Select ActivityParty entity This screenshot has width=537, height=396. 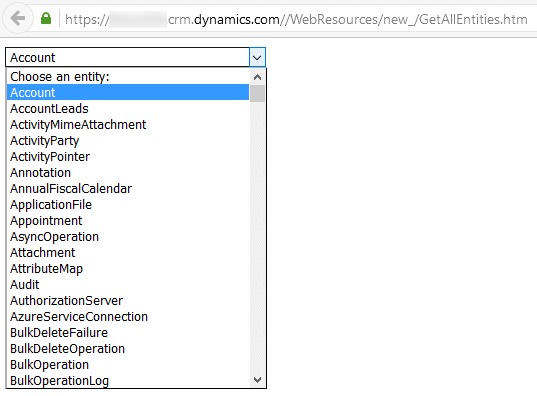(128, 141)
